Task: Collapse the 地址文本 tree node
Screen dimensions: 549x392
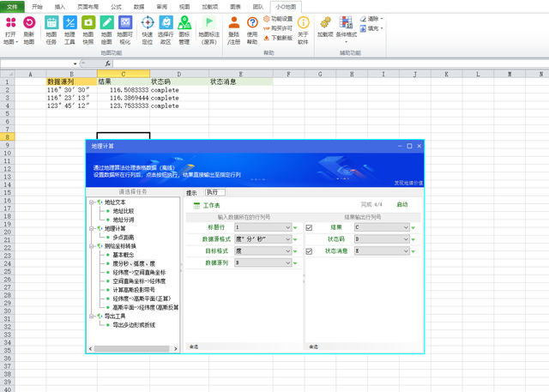Action: [92, 202]
